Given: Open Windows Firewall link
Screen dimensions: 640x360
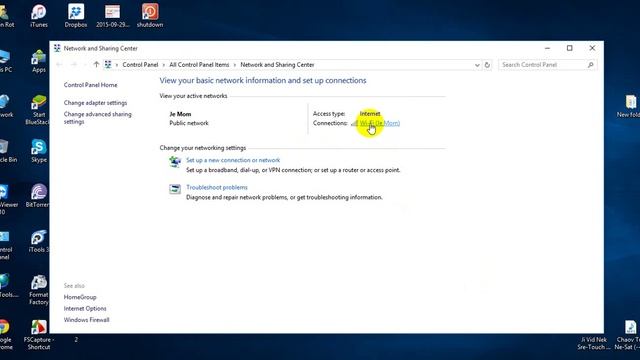Looking at the screenshot, I should point(87,320).
